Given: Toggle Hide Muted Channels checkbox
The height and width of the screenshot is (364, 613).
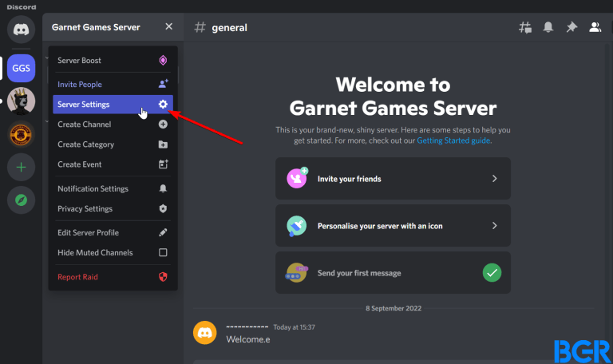Looking at the screenshot, I should [163, 252].
